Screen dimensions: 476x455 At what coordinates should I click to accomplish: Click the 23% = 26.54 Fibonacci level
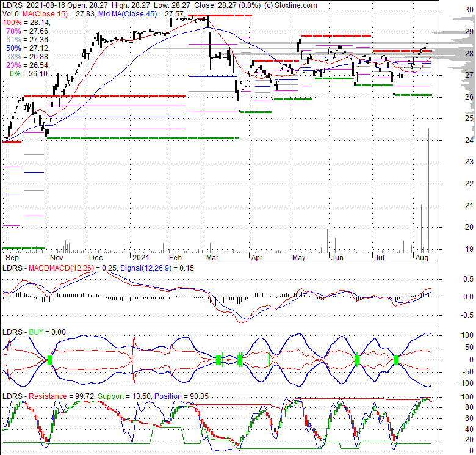click(x=27, y=65)
